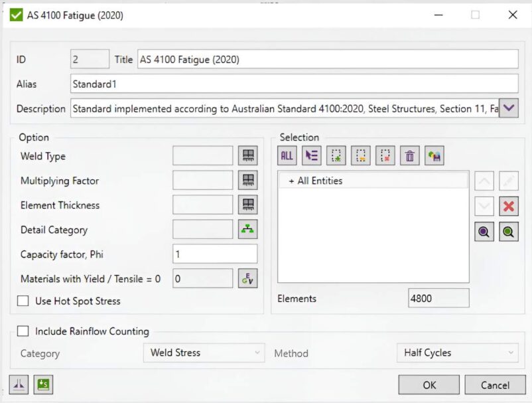532x403 pixels.
Task: Open the Method dropdown showing Half Cycles
Action: 456,353
